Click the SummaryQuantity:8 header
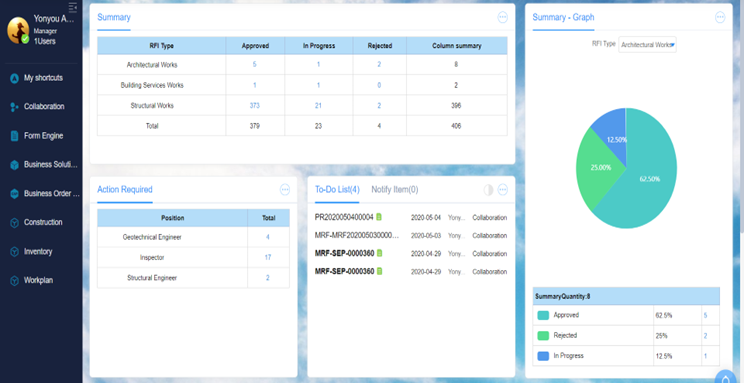Viewport: 744px width, 383px height. click(626, 296)
